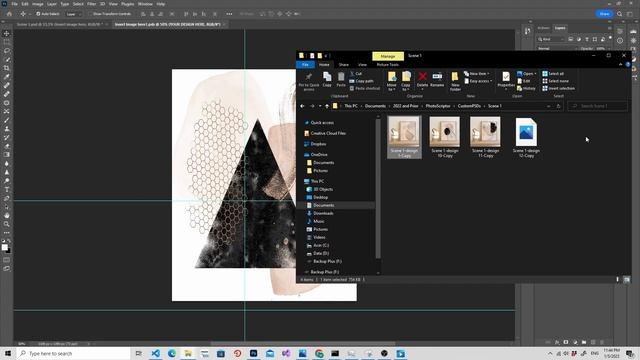Switch to Explorer View tab
The image size is (640, 360).
pos(362,64)
